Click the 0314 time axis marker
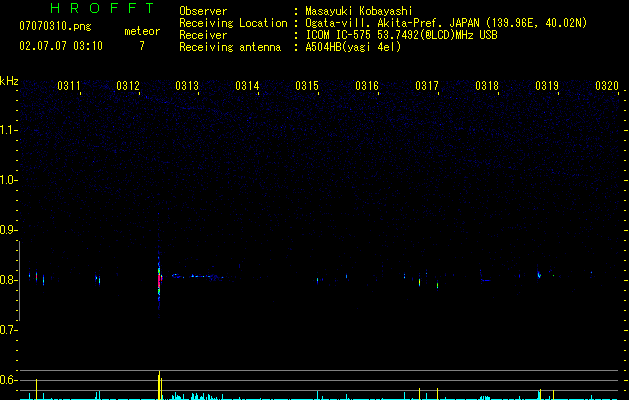 point(247,85)
